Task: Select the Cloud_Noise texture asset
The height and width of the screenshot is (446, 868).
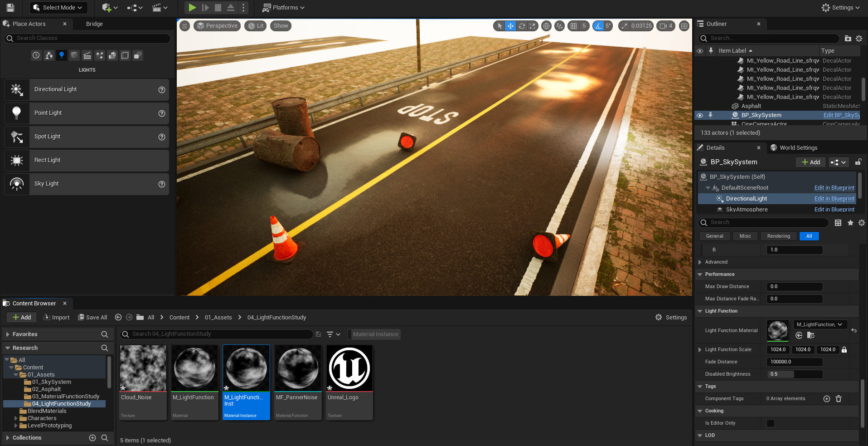Action: coord(143,382)
